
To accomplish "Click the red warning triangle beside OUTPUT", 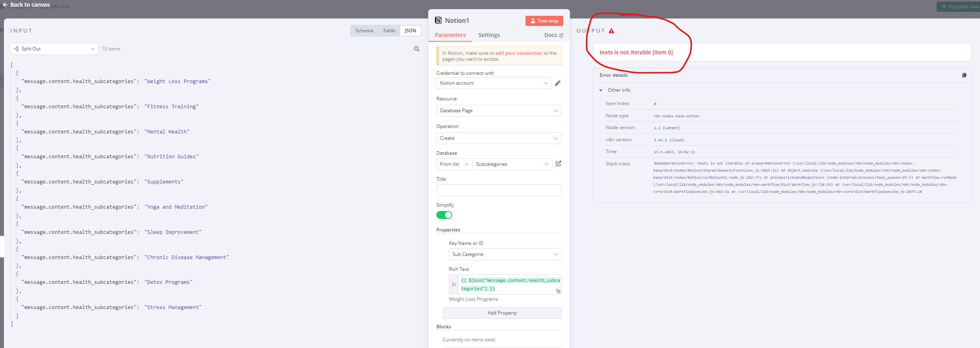I will tap(611, 31).
